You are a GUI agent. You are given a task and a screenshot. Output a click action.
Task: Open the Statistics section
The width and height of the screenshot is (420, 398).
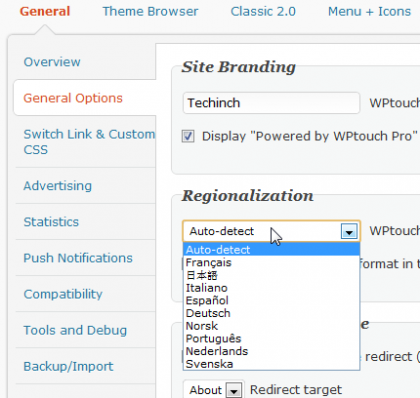(x=51, y=222)
